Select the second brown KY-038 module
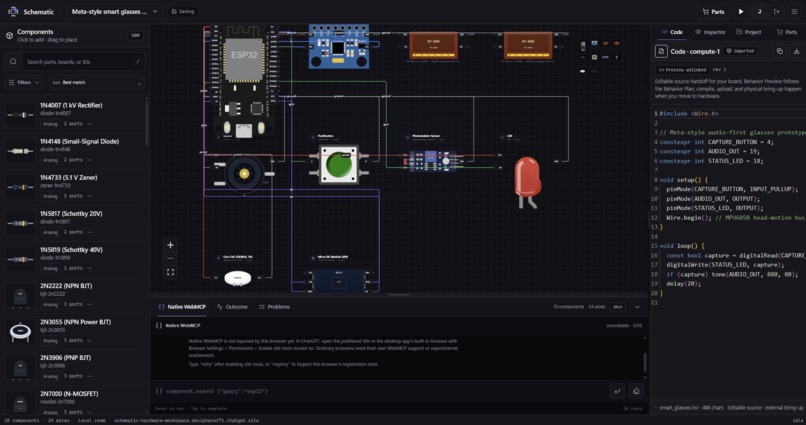 coord(528,46)
